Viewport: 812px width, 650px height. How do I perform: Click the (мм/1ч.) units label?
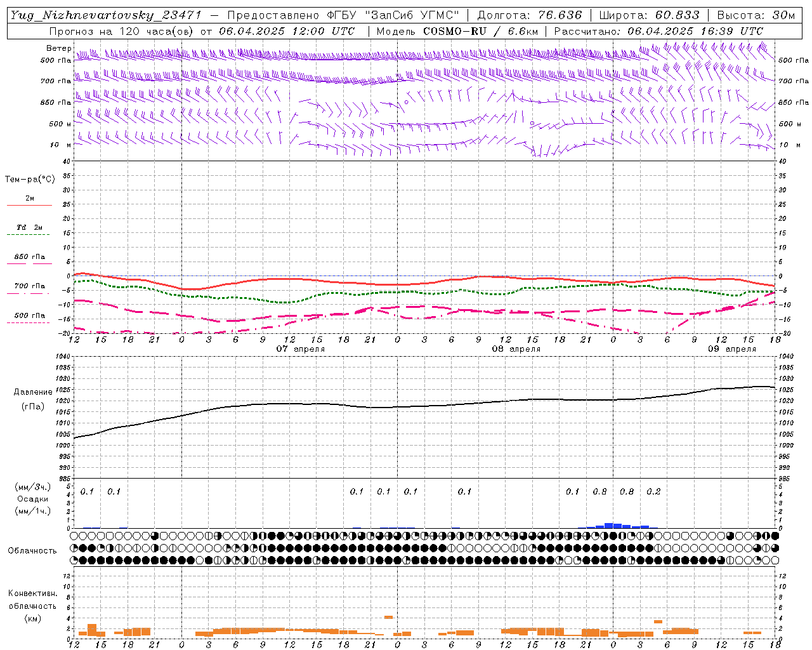coord(33,511)
